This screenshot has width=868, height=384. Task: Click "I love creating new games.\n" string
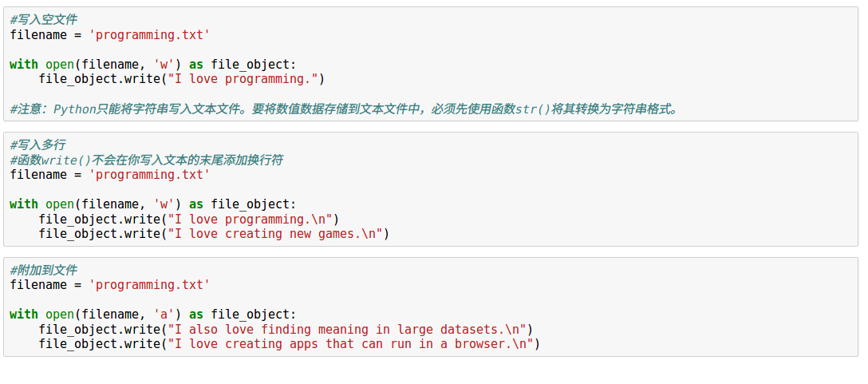pyautogui.click(x=275, y=233)
